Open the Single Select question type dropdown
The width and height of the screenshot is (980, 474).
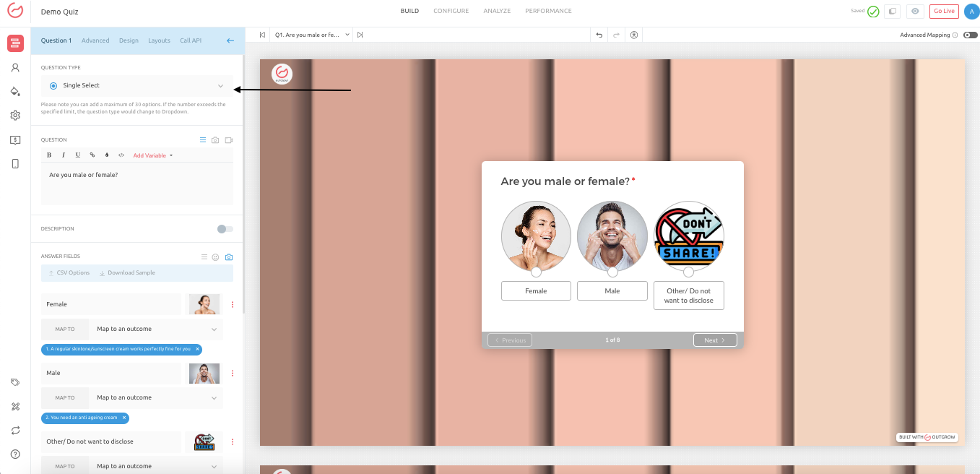[137, 86]
